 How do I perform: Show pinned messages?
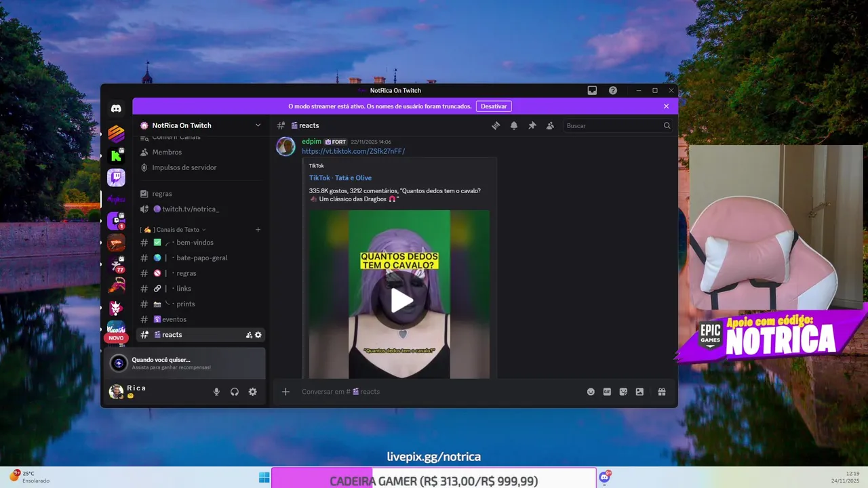pos(532,125)
